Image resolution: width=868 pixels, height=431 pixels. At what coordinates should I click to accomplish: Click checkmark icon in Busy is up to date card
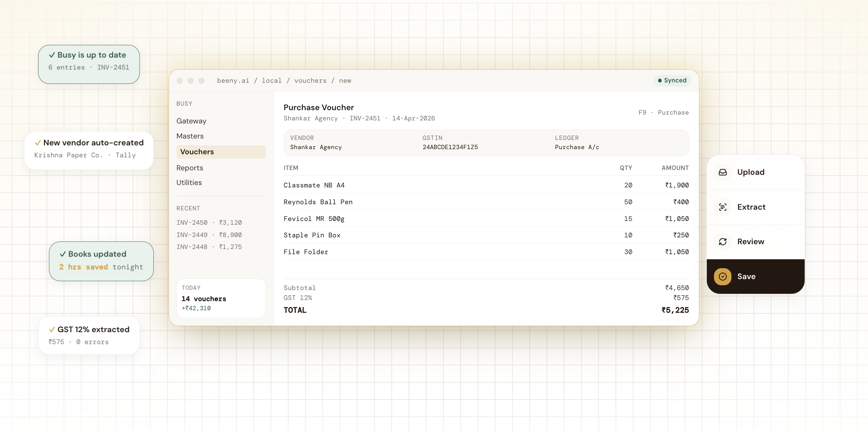52,55
